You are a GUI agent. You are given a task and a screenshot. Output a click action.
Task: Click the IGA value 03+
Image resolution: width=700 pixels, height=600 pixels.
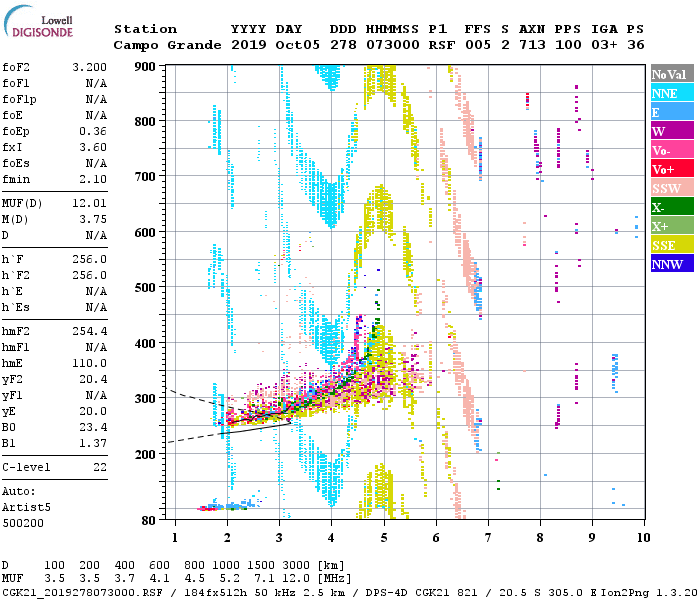click(604, 45)
